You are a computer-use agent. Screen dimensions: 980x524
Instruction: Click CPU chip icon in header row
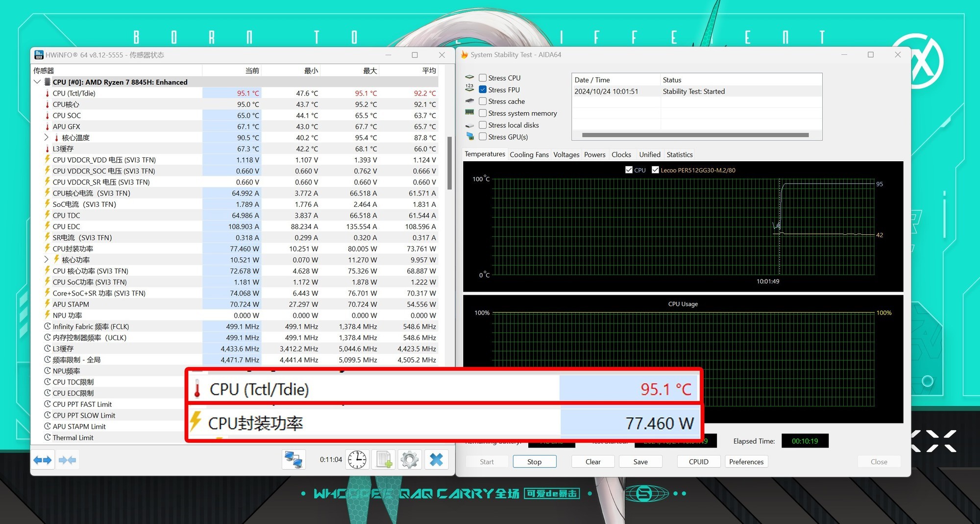tap(48, 82)
